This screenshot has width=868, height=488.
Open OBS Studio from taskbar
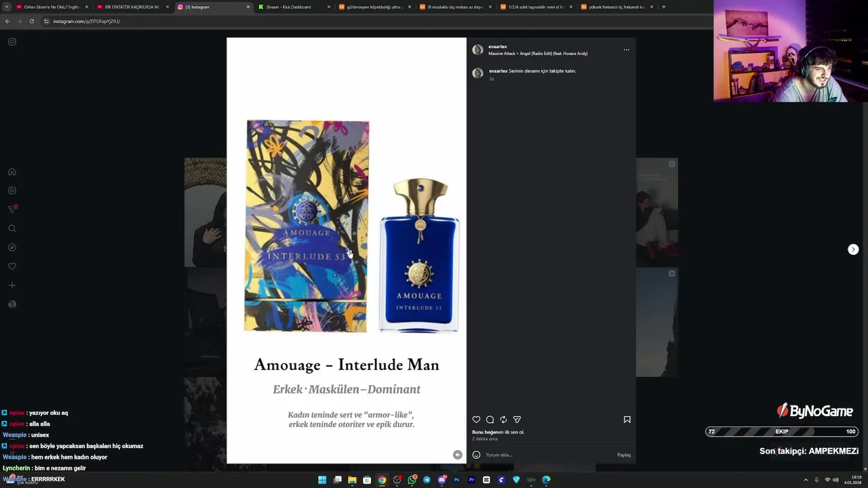[397, 480]
